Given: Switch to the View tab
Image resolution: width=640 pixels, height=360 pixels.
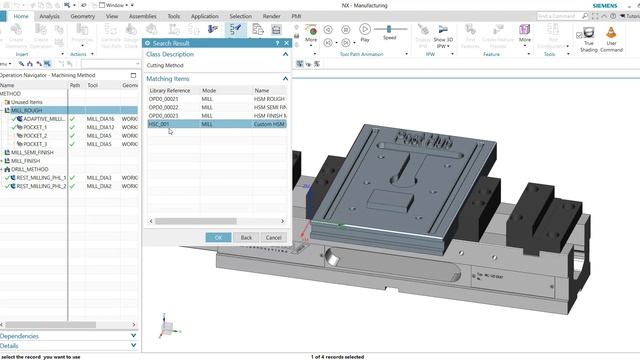Looking at the screenshot, I should tap(112, 16).
